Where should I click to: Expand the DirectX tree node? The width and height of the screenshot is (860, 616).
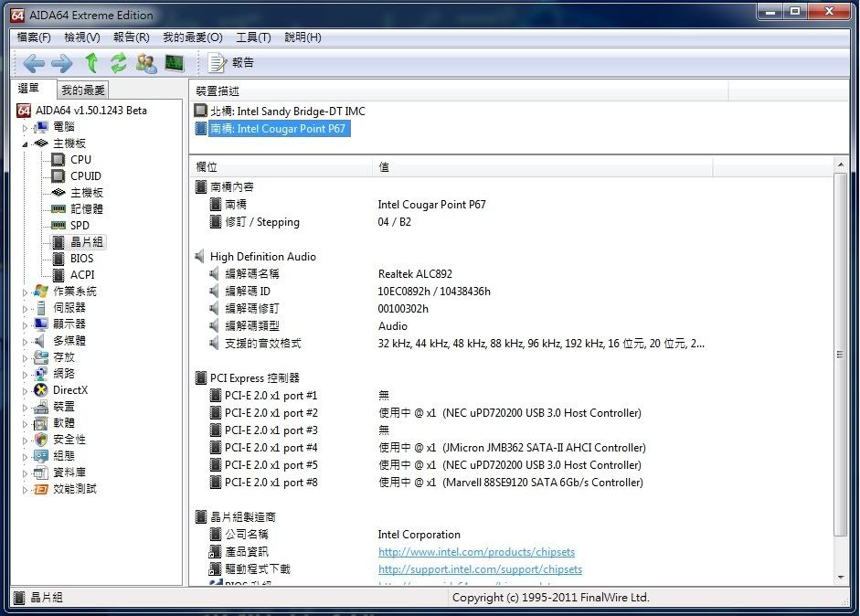tap(26, 390)
